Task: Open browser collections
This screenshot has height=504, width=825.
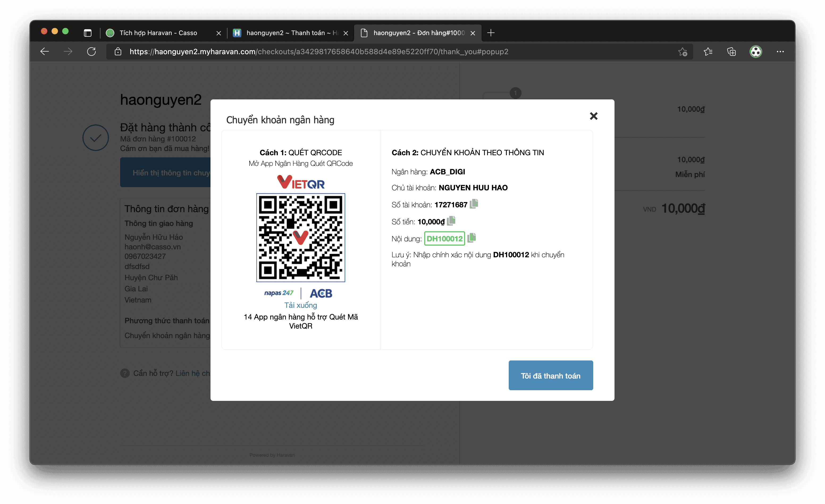Action: [x=731, y=52]
